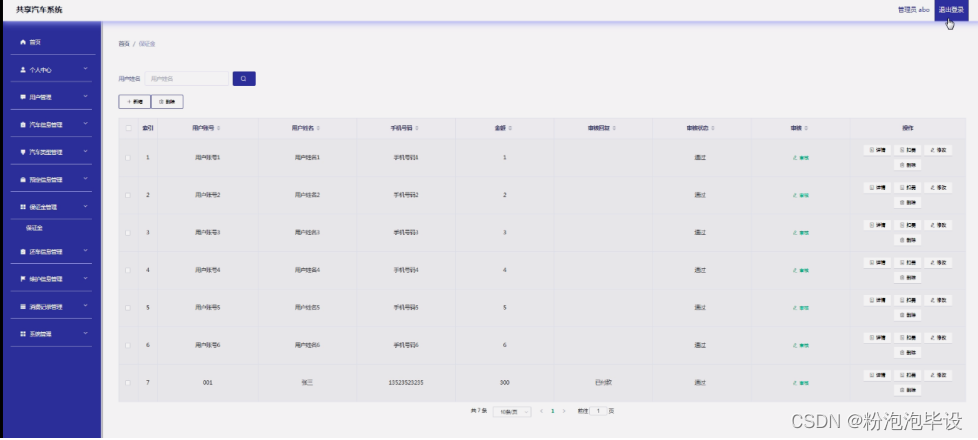Click phone cell 13523523235
The image size is (978, 440).
pyautogui.click(x=405, y=383)
